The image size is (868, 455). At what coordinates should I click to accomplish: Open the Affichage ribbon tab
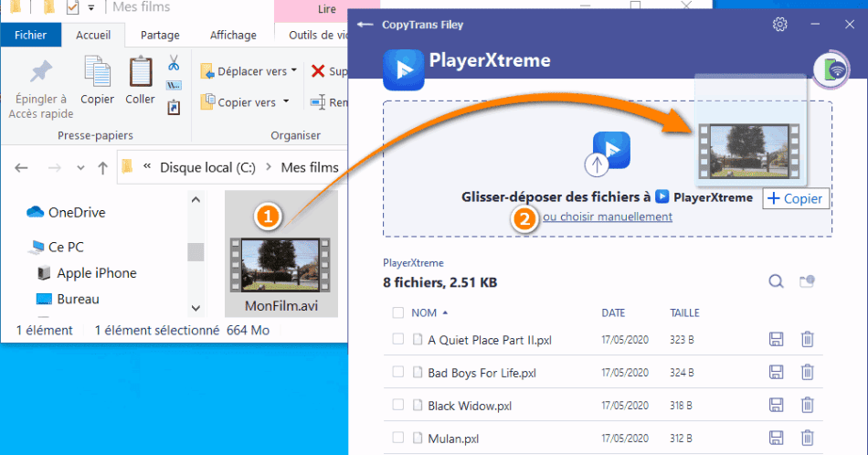click(233, 35)
